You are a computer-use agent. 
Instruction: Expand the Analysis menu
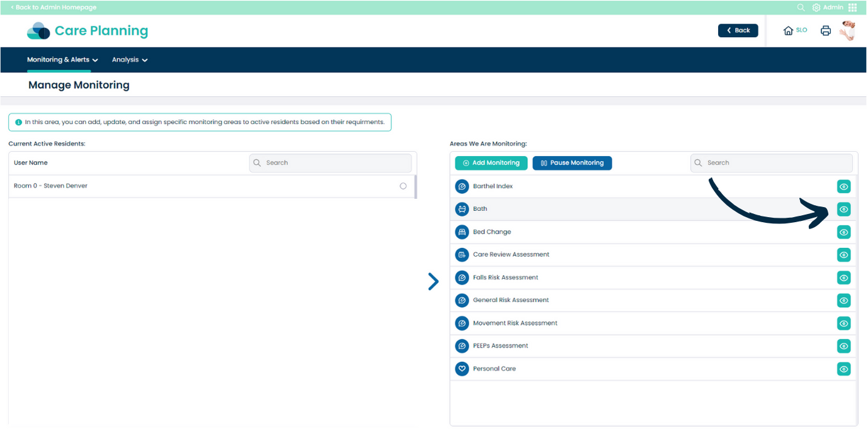coord(130,60)
